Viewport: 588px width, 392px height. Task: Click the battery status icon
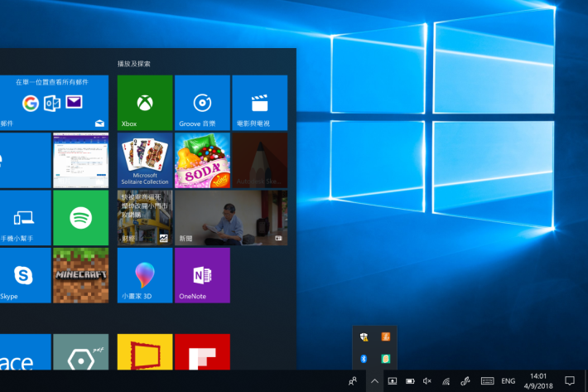pyautogui.click(x=410, y=381)
